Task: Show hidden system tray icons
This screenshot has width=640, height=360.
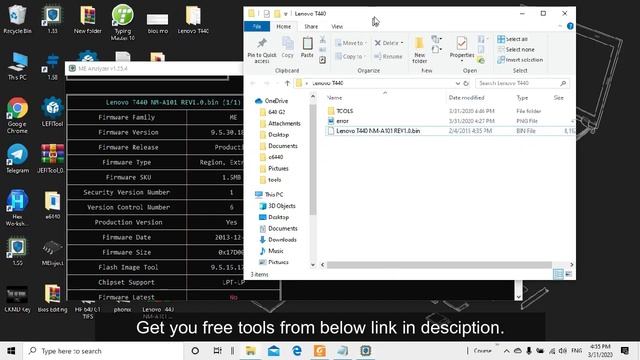Action: pos(507,351)
